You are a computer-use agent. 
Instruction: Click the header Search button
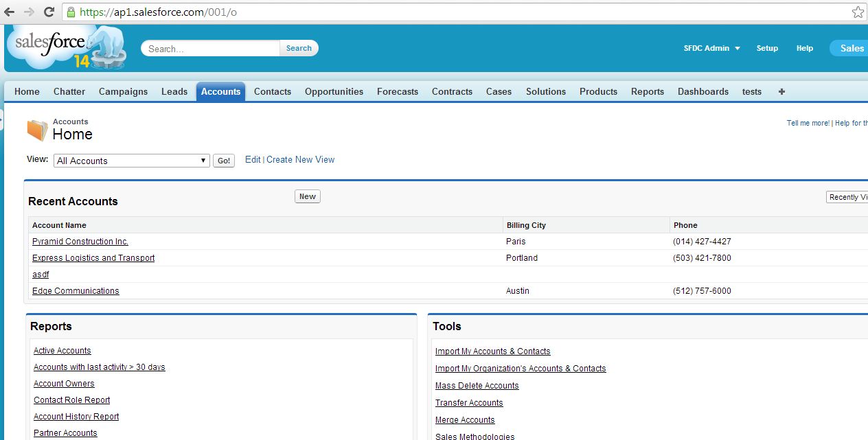[299, 48]
